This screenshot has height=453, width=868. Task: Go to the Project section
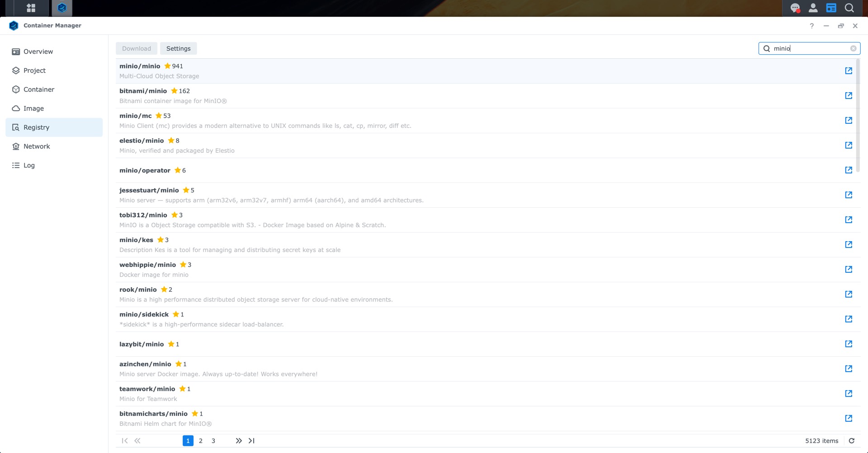pyautogui.click(x=54, y=70)
